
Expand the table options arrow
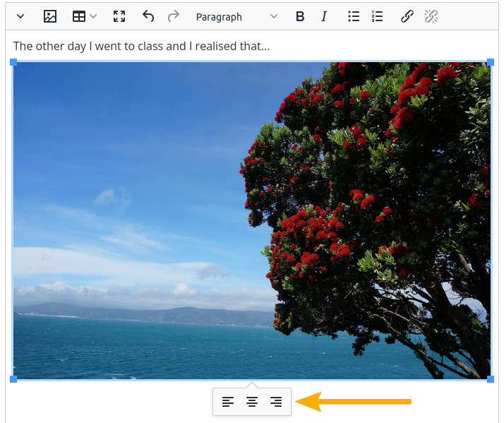pyautogui.click(x=93, y=16)
